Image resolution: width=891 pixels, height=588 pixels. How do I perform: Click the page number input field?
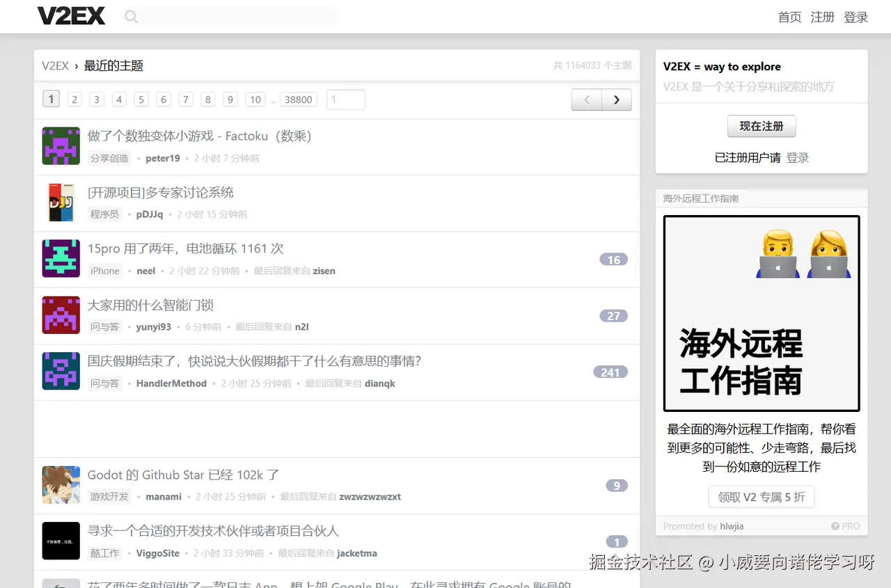pos(345,100)
